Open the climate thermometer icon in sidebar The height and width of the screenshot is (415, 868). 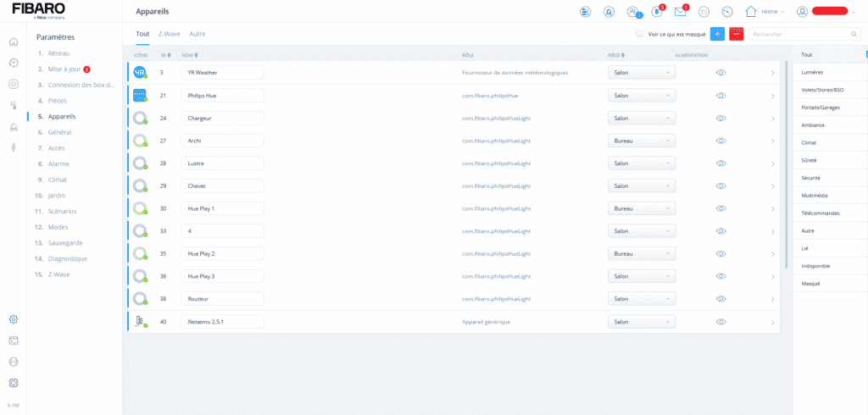point(14,105)
